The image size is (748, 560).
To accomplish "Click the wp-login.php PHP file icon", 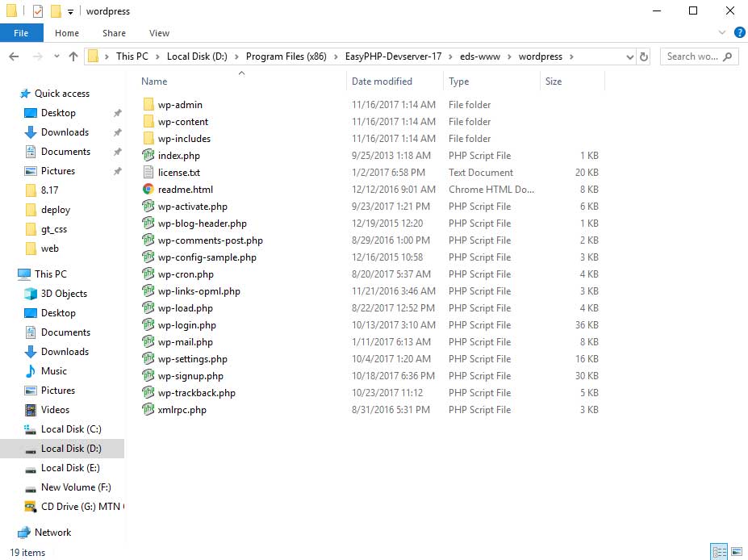I will 148,325.
